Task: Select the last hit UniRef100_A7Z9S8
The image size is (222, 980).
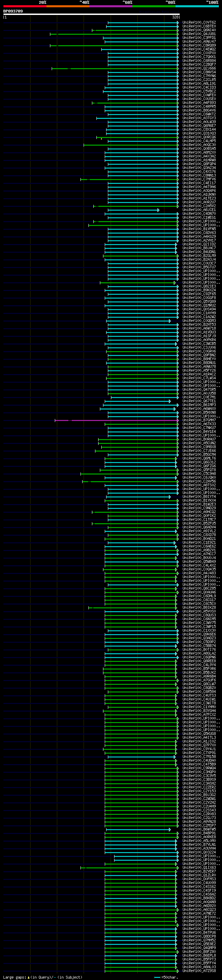Action: tap(199, 971)
